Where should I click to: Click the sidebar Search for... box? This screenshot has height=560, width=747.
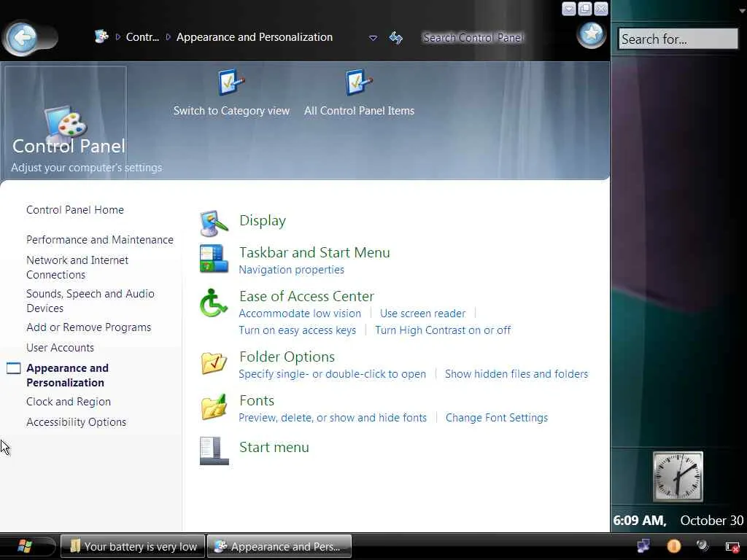point(678,39)
